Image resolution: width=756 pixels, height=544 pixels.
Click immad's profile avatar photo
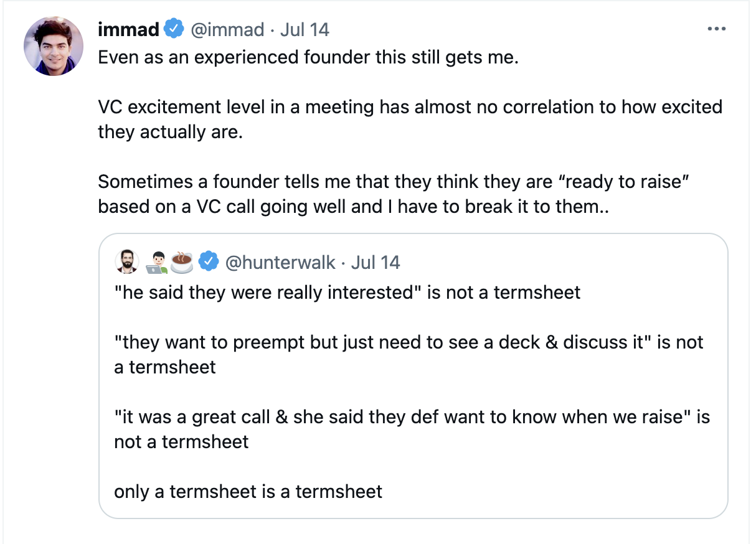click(x=54, y=46)
